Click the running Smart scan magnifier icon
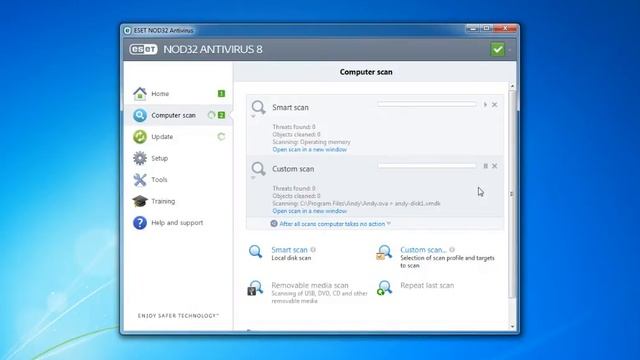Viewport: 640px width, 360px height. [258, 107]
